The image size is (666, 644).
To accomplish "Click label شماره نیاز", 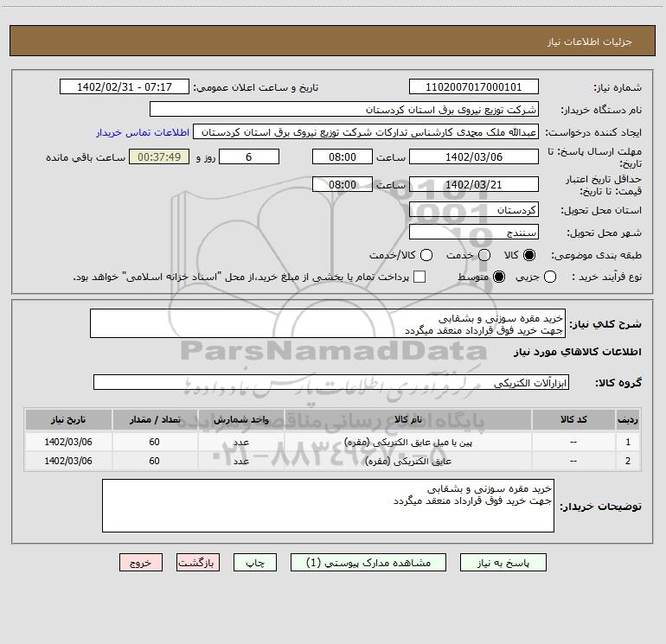I will (x=618, y=88).
